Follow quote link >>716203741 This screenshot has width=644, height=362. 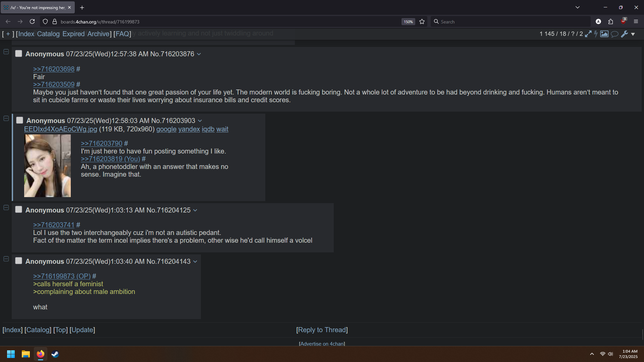tap(54, 225)
